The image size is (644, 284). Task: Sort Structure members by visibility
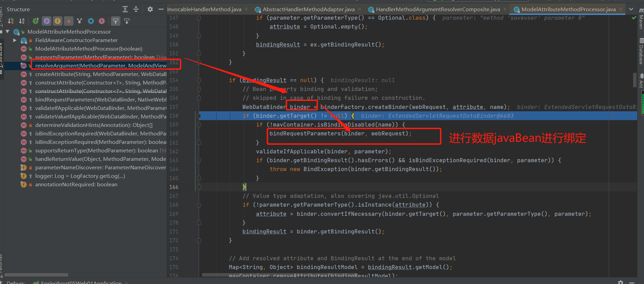[x=11, y=21]
